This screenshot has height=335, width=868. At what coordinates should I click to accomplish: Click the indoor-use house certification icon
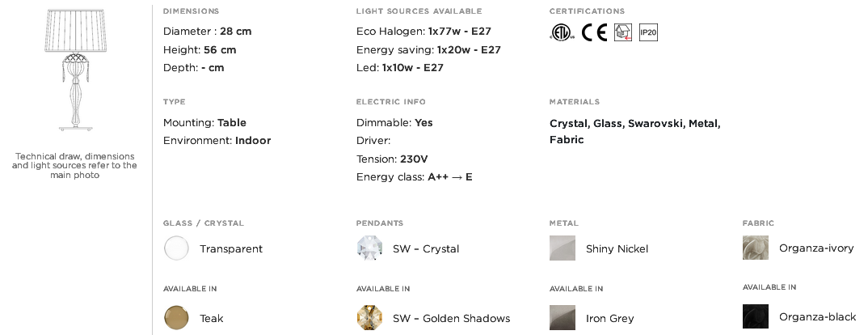[623, 32]
